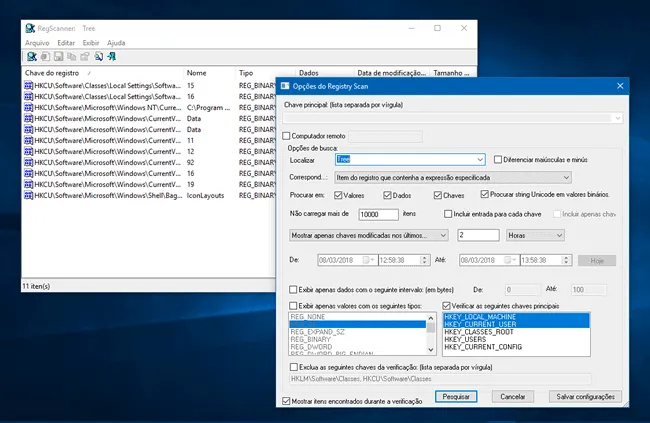Open Mostrar apenas chaves modificadas dropdown
The height and width of the screenshot is (423, 650).
pyautogui.click(x=443, y=236)
